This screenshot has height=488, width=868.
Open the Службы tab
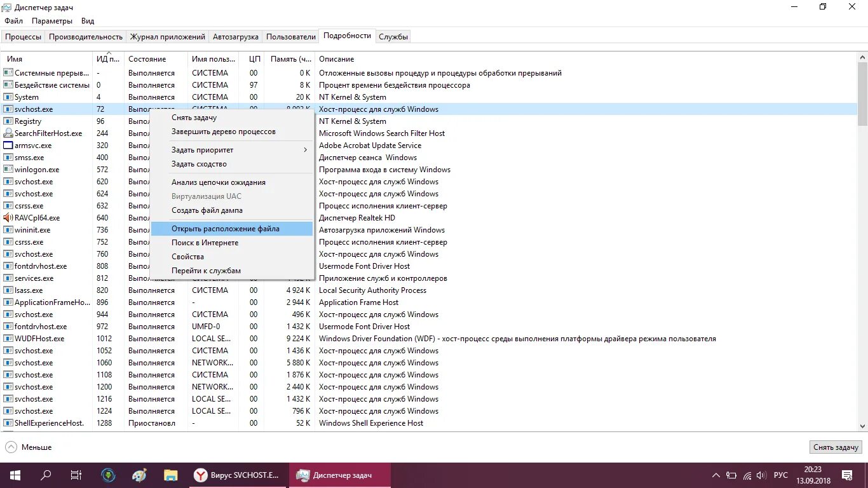pyautogui.click(x=393, y=37)
